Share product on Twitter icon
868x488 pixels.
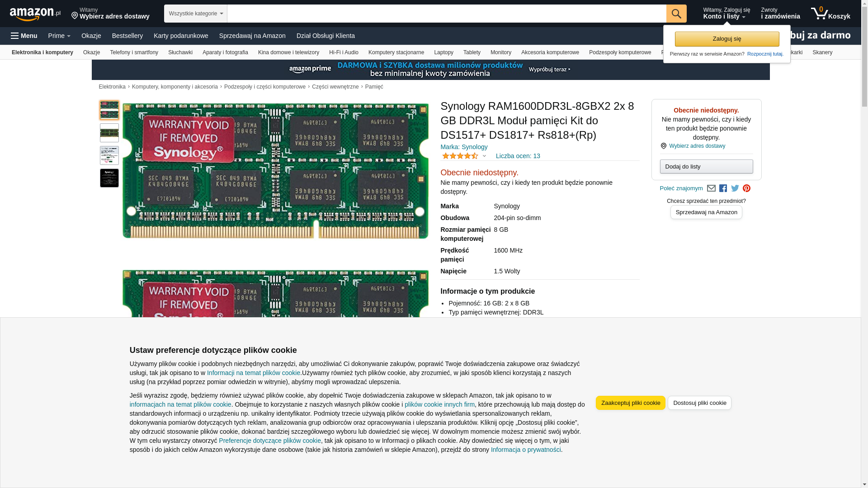click(735, 188)
